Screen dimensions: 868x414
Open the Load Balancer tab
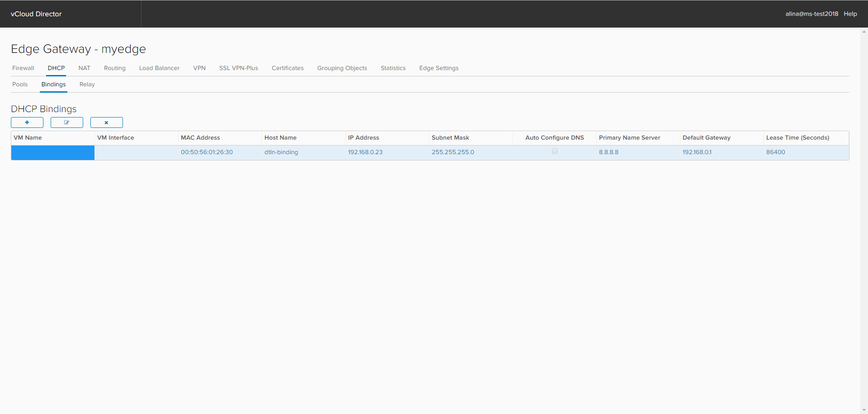[159, 68]
